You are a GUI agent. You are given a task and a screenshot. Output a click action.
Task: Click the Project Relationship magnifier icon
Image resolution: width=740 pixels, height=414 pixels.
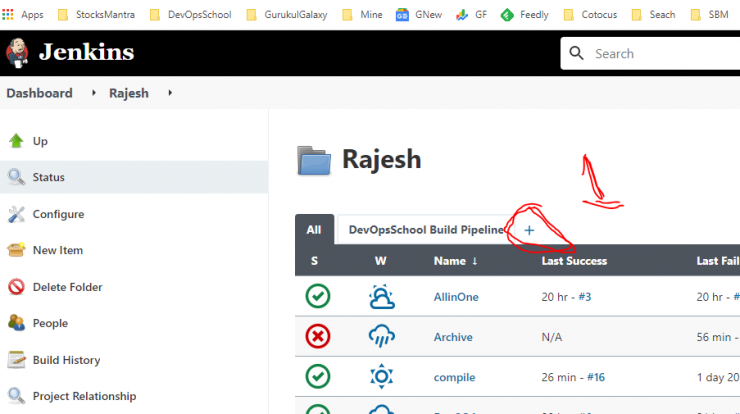pyautogui.click(x=16, y=396)
